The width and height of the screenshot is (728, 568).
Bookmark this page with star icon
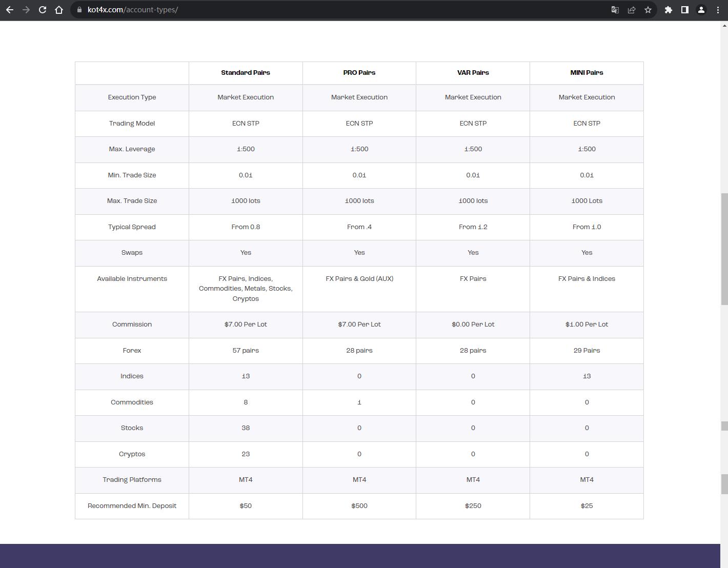tap(648, 10)
